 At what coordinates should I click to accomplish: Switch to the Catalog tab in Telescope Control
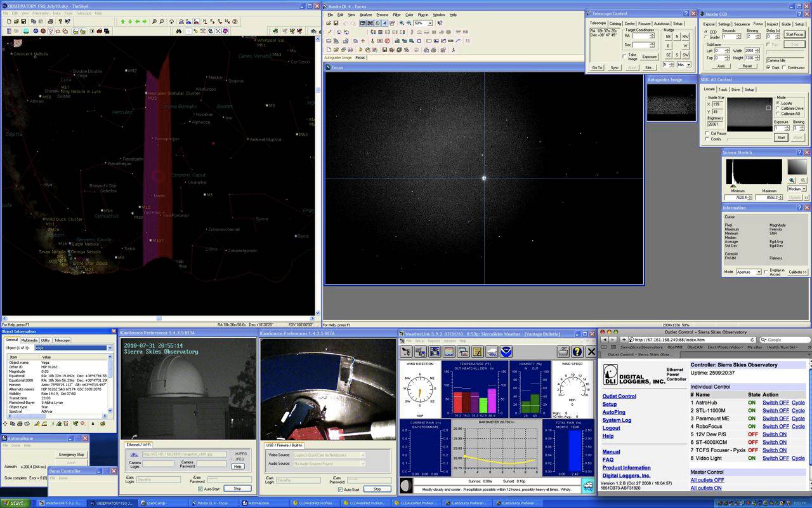615,23
